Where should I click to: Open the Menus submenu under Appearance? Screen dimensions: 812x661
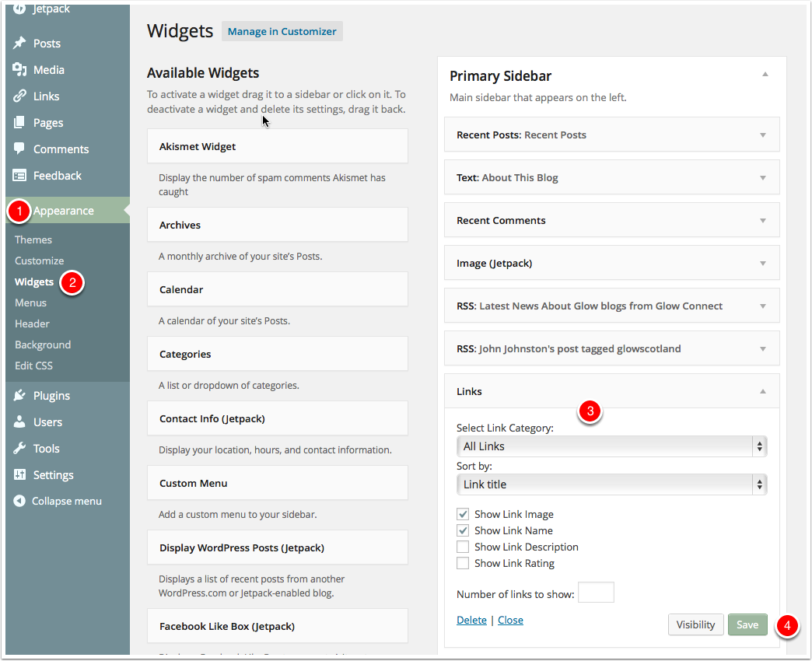pos(30,303)
